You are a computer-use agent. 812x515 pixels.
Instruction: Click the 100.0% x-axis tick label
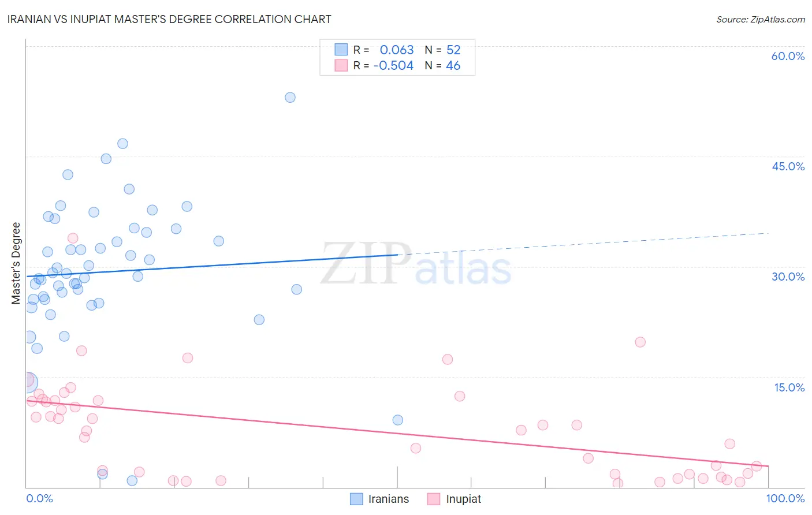click(785, 498)
